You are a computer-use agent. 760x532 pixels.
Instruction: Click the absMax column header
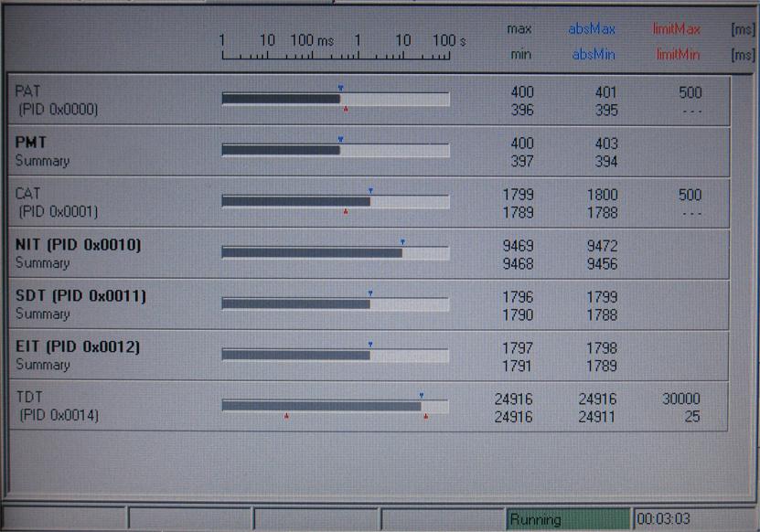pos(592,29)
